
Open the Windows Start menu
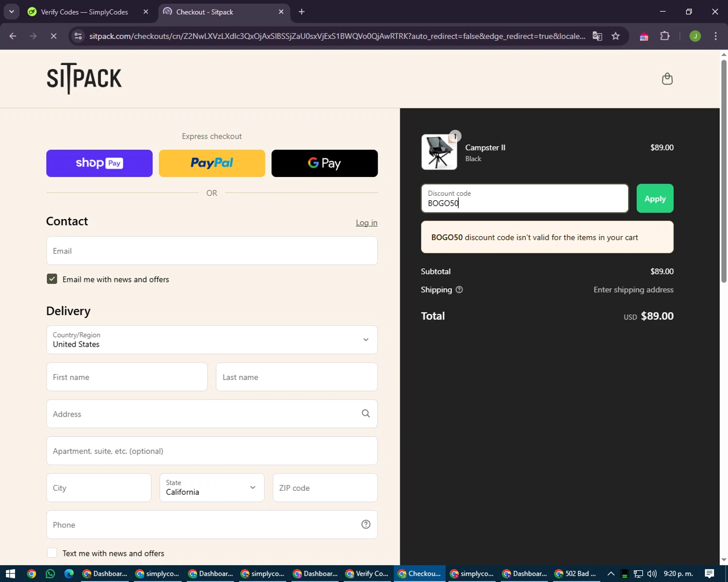10,574
